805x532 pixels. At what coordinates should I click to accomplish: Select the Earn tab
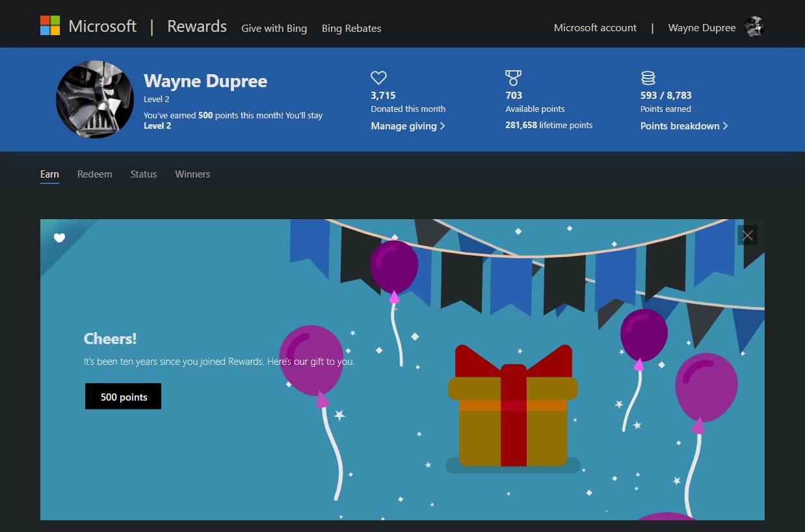pos(49,174)
